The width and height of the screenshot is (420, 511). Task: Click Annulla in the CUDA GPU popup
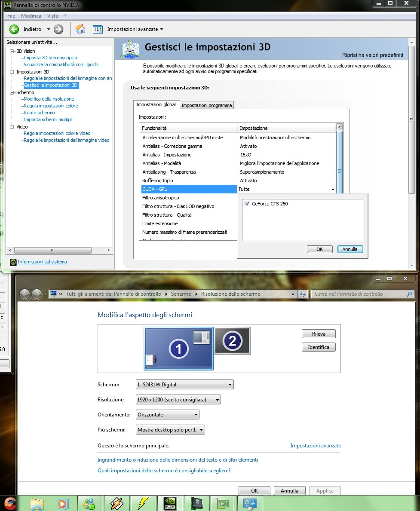pyautogui.click(x=350, y=249)
